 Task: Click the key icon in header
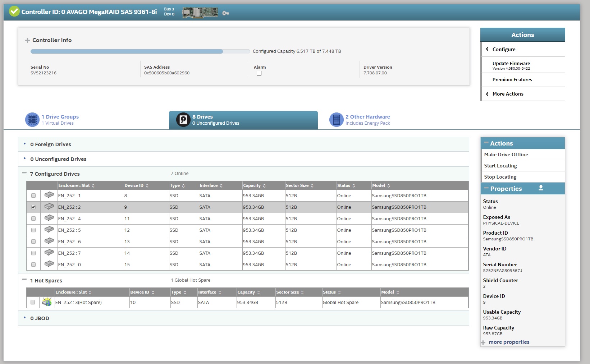click(x=225, y=13)
